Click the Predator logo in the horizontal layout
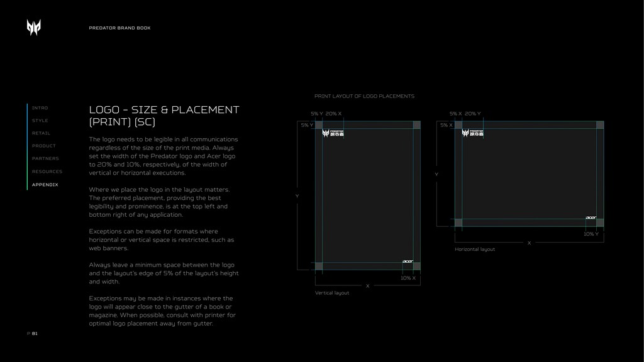This screenshot has width=644, height=362. (472, 133)
